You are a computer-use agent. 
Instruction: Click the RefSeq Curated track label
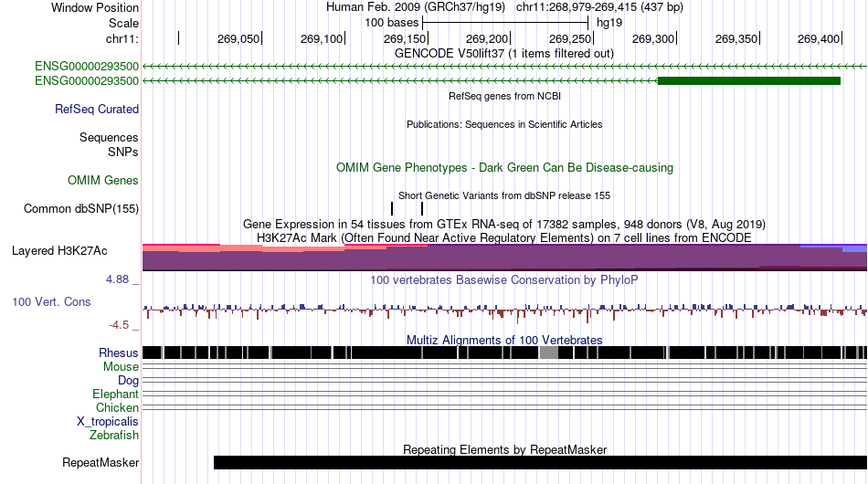click(x=97, y=109)
